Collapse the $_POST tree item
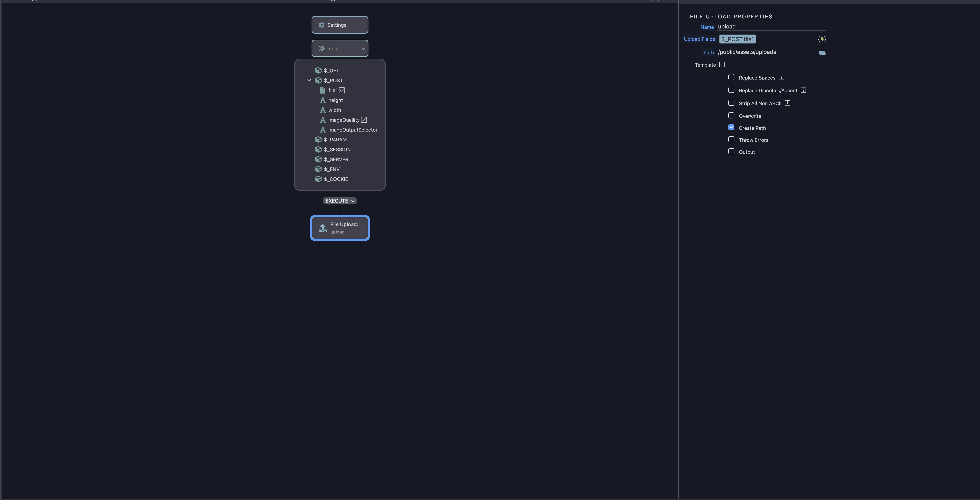The image size is (980, 500). (x=309, y=80)
